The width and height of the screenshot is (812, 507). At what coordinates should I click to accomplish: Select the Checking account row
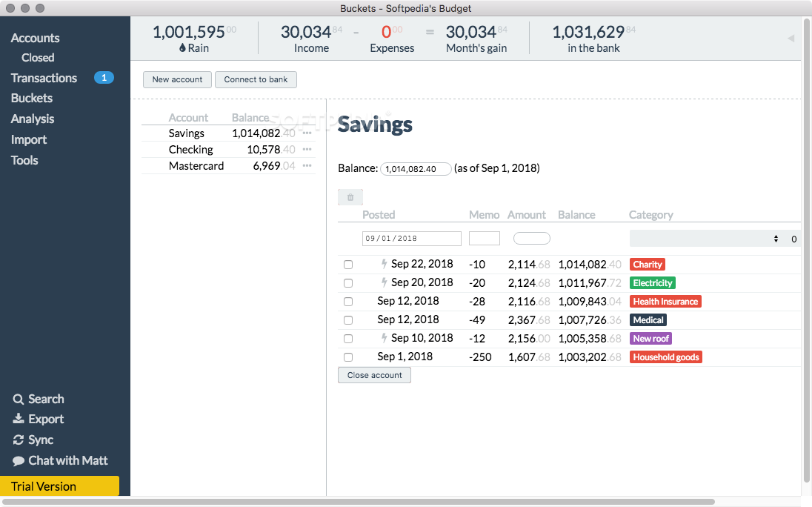[228, 150]
